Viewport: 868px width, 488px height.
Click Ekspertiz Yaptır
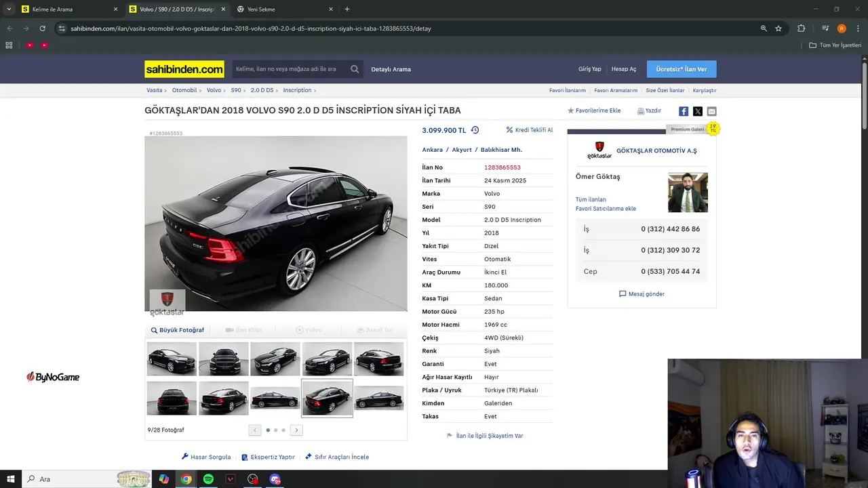268,457
